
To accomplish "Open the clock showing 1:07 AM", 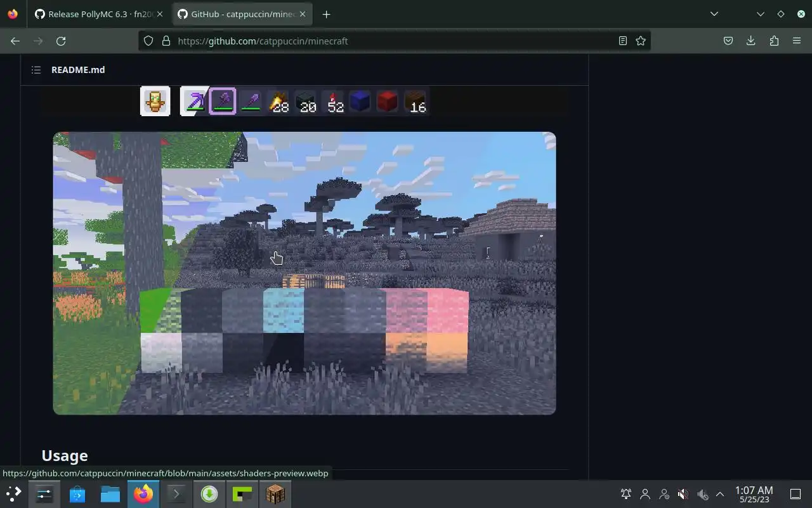I will point(754,494).
